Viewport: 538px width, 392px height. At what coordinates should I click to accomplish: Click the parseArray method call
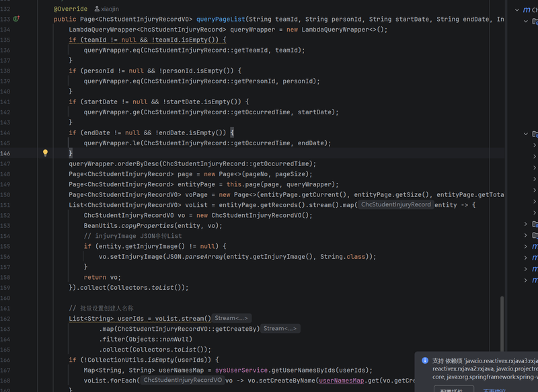click(204, 257)
